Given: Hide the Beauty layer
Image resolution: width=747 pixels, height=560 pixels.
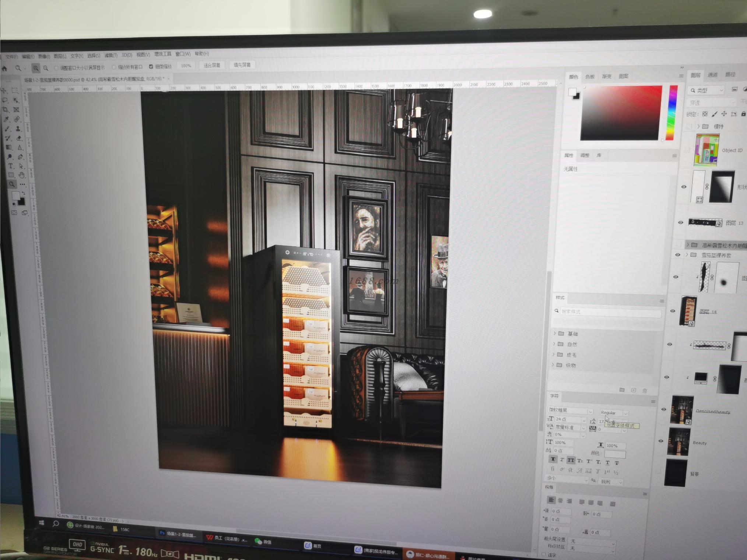Looking at the screenshot, I should (x=661, y=441).
